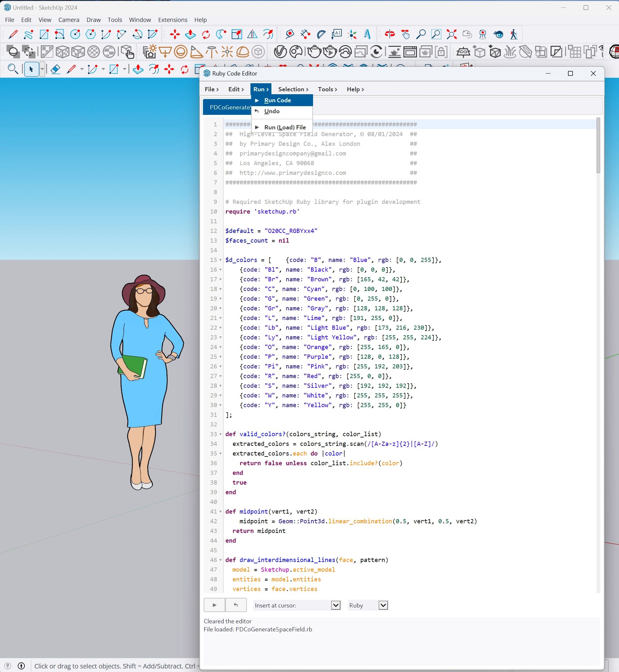Collapse code fold at line 33

(220, 434)
